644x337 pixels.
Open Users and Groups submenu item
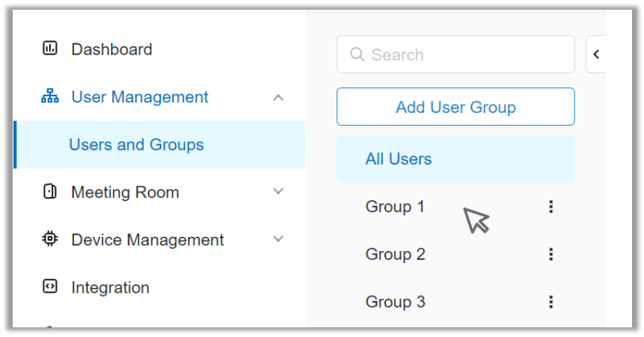(137, 145)
